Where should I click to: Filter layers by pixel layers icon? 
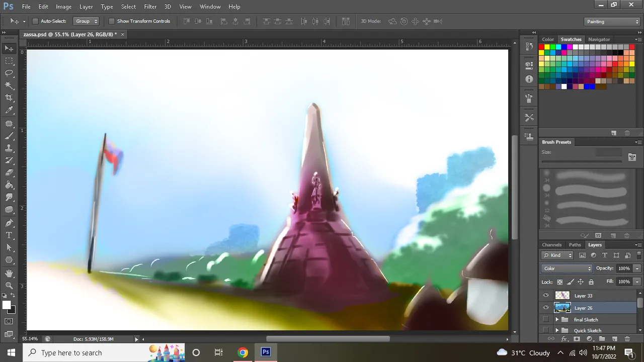(x=583, y=255)
